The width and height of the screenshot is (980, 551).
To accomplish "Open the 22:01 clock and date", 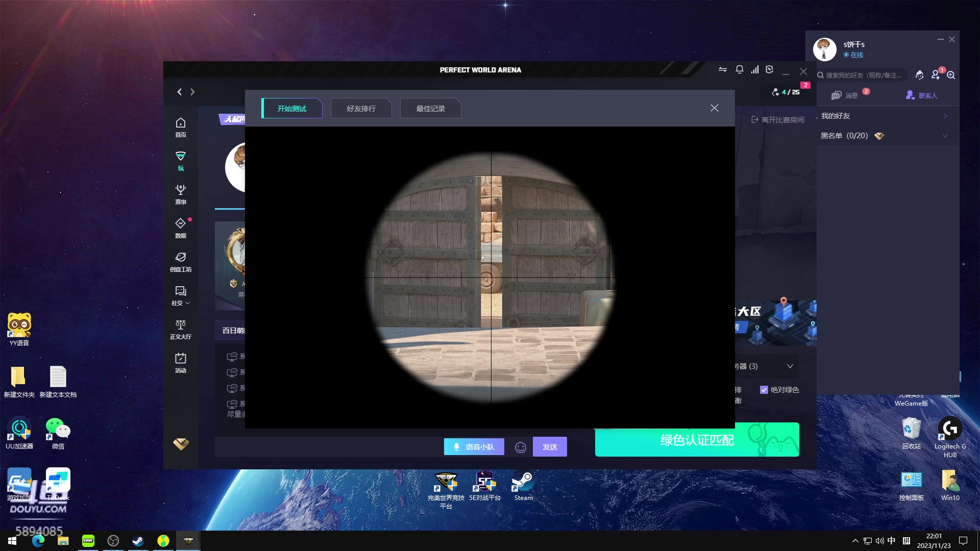I will pos(934,541).
